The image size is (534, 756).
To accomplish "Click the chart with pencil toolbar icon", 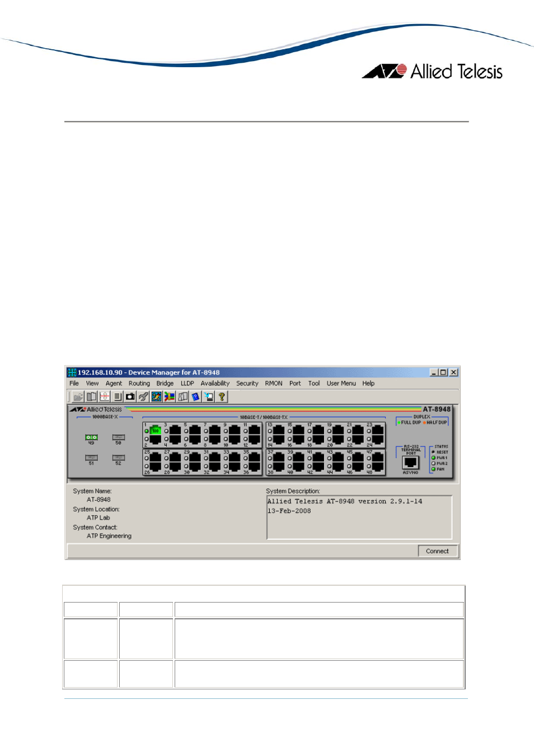I will [x=156, y=396].
